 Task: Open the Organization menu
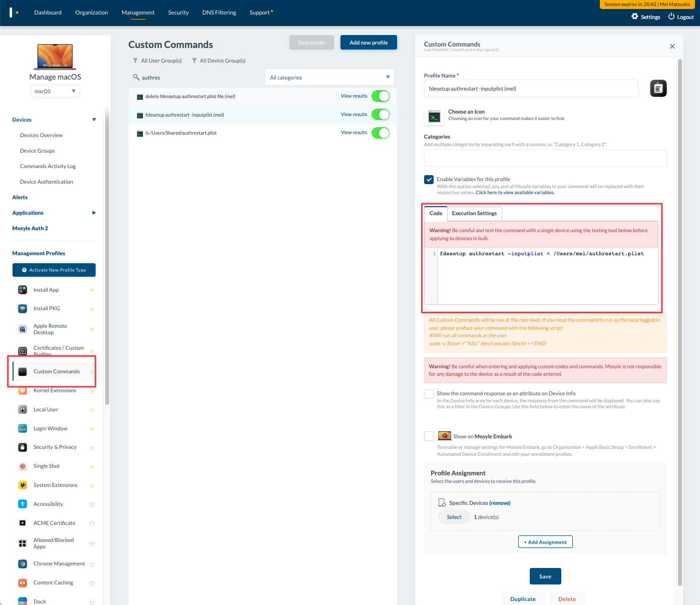92,13
